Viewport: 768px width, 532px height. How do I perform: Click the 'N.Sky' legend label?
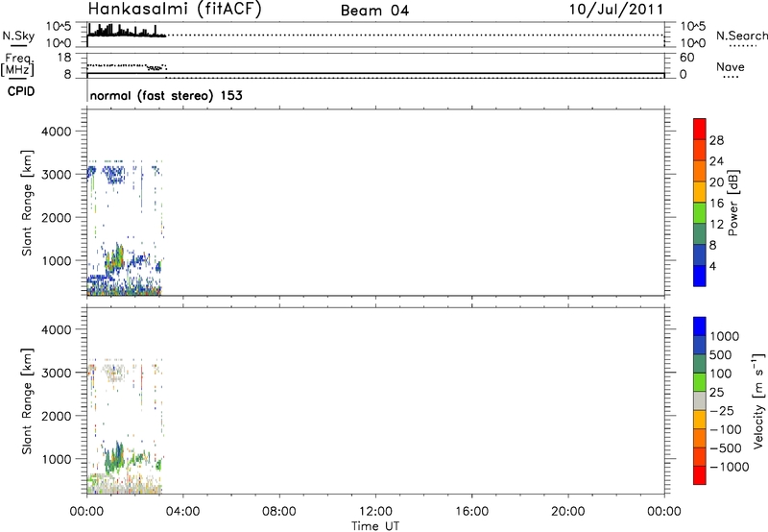tap(18, 36)
